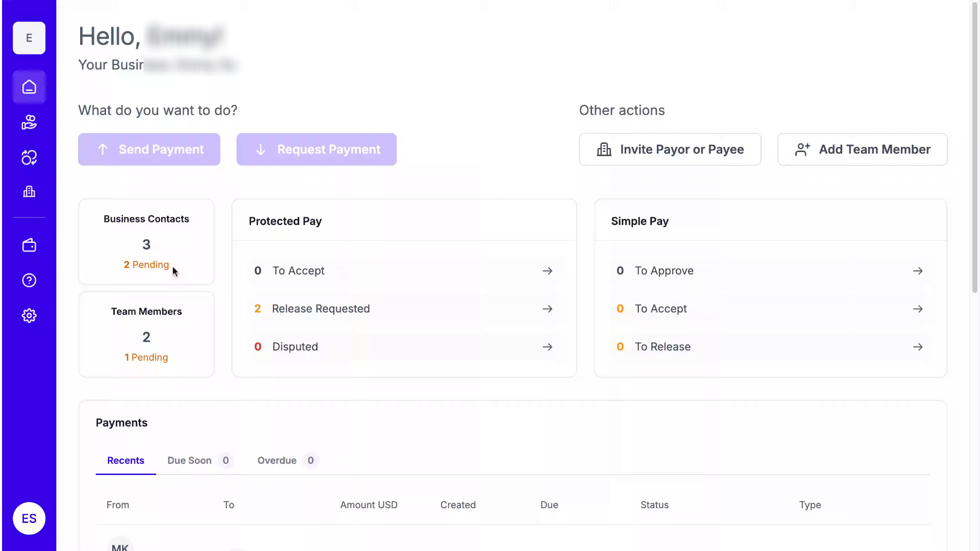Click Invite Payor or Payee button
The image size is (980, 551).
coord(670,149)
